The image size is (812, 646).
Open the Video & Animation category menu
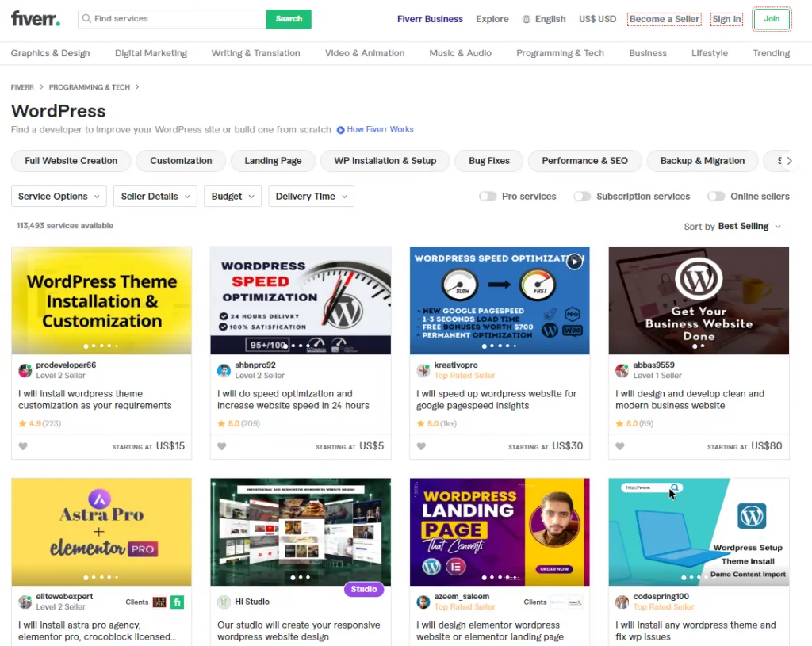(365, 53)
